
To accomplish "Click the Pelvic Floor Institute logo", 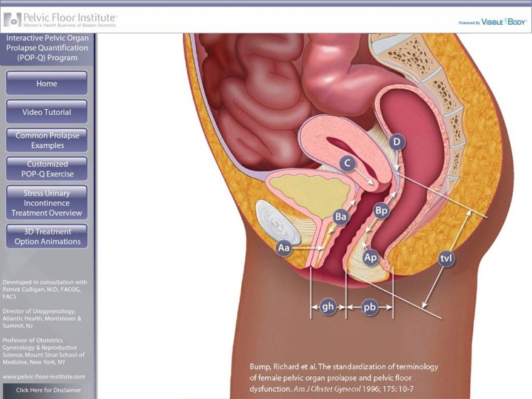I will (60, 20).
